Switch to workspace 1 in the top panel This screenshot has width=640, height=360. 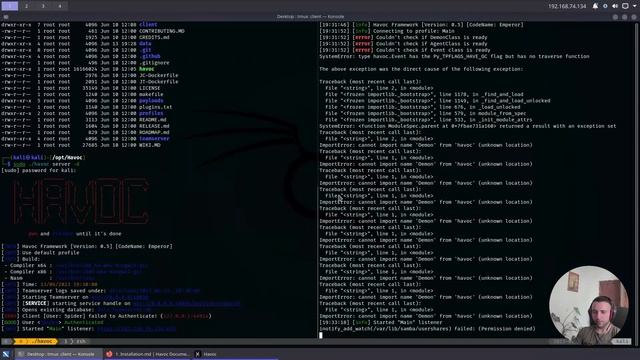coord(9,6)
